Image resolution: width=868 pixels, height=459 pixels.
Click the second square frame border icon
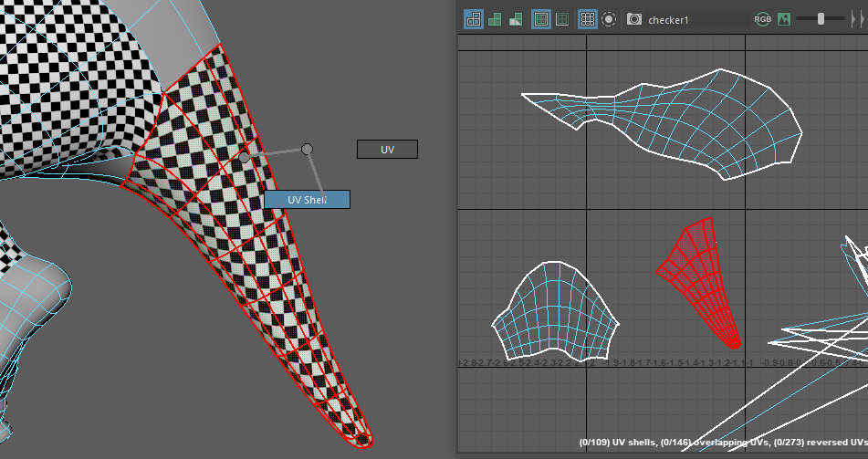pos(562,19)
